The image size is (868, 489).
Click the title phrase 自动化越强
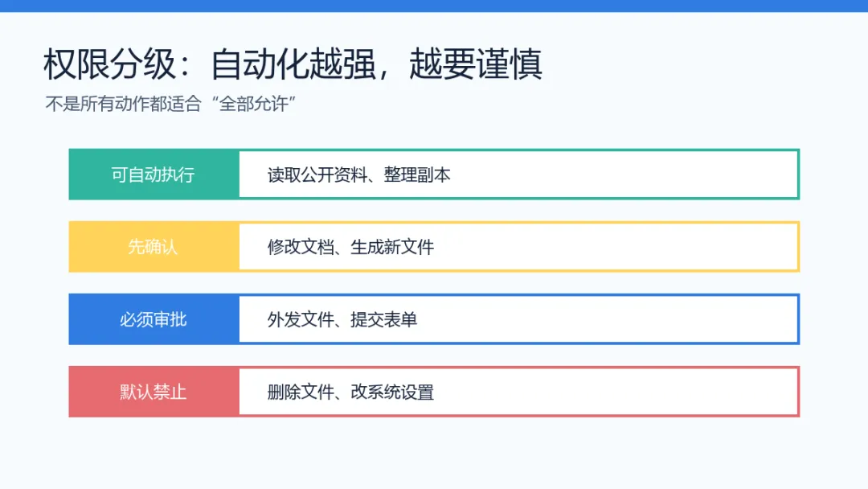click(293, 64)
